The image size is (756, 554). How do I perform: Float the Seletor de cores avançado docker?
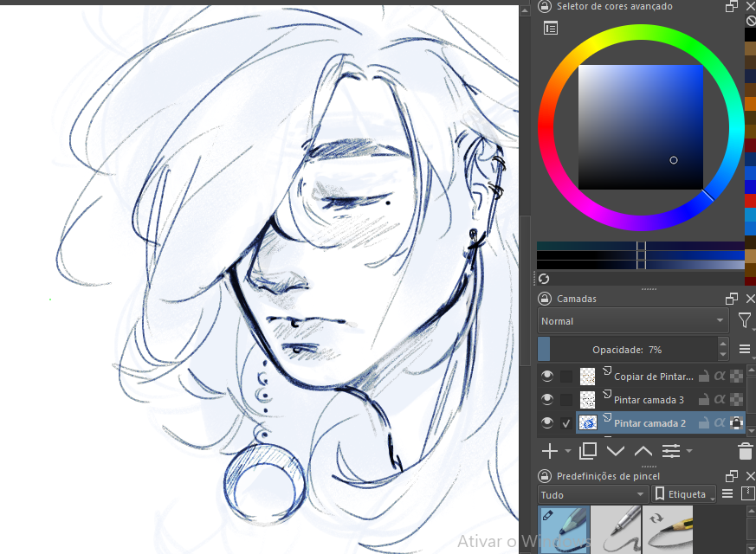(x=732, y=6)
